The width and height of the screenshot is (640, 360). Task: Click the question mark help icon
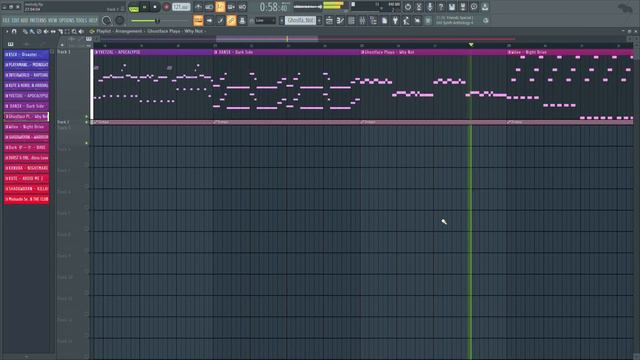coord(441,7)
